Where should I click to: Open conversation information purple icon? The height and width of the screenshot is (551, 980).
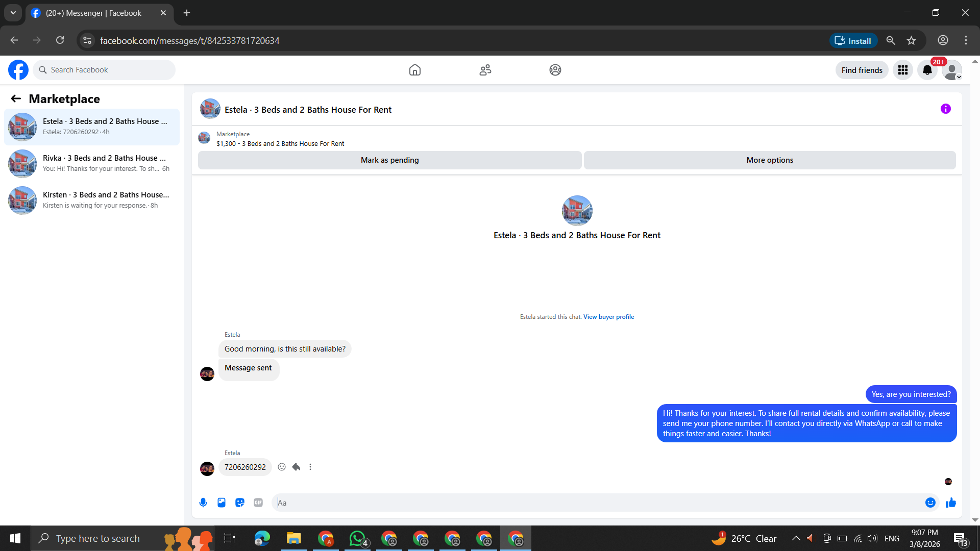(945, 109)
